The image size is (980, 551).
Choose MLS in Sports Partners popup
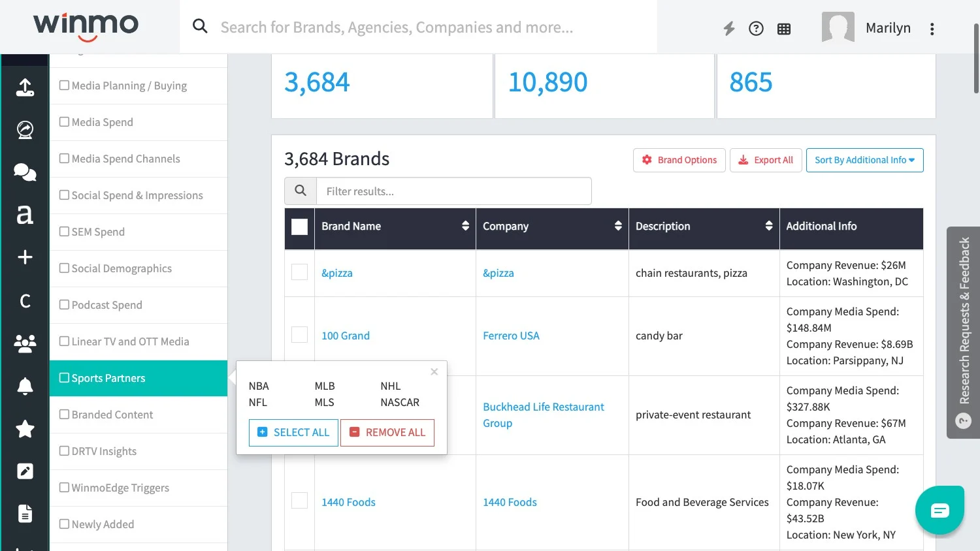(324, 402)
